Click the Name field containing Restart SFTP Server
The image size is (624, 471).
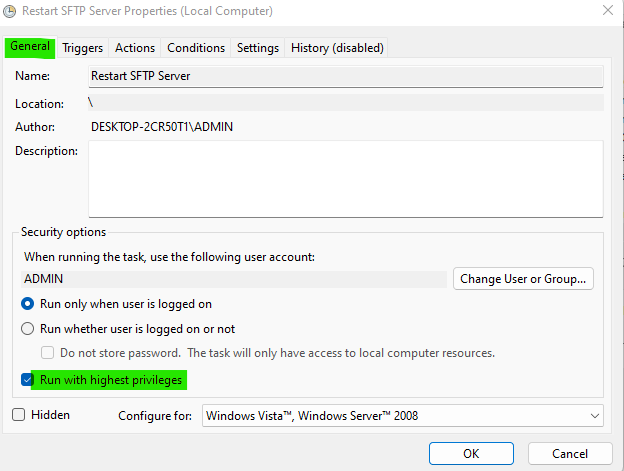[345, 76]
